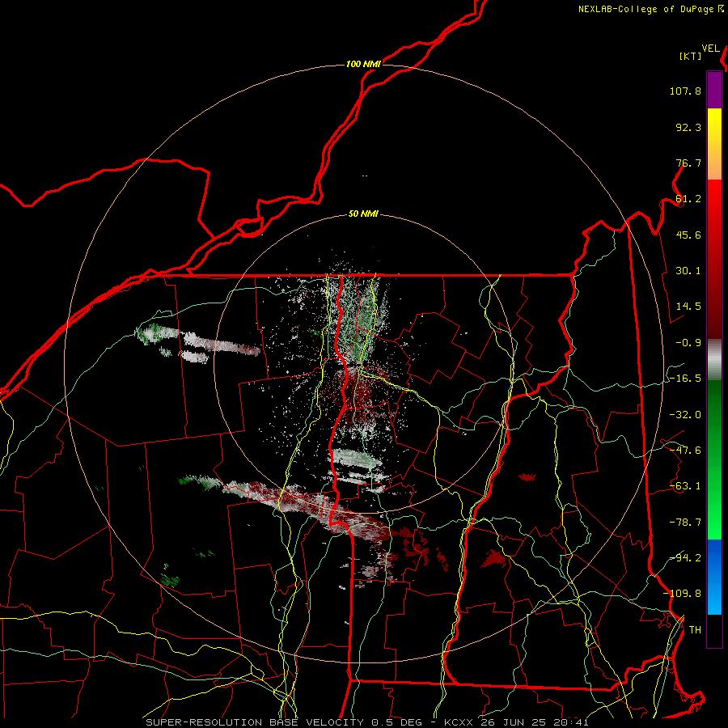Click the purple segment of the velocity color bar
Viewport: 728px width, 728px height.
click(x=714, y=91)
